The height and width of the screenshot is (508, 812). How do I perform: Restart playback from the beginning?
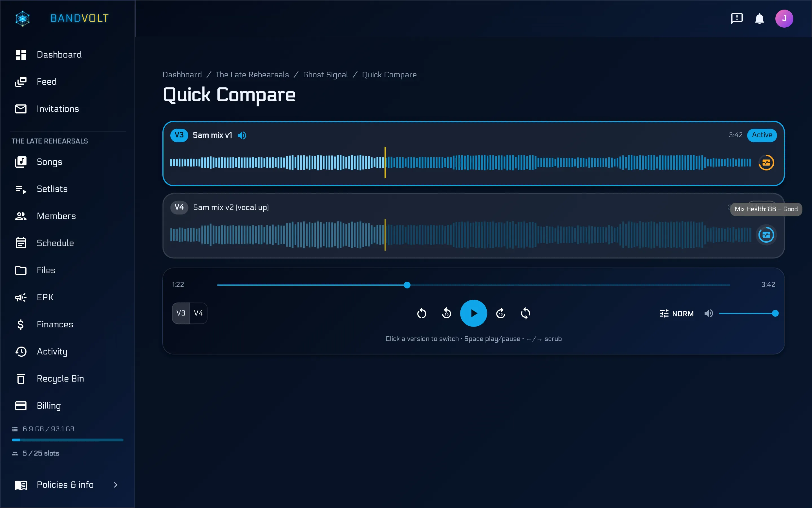(422, 314)
